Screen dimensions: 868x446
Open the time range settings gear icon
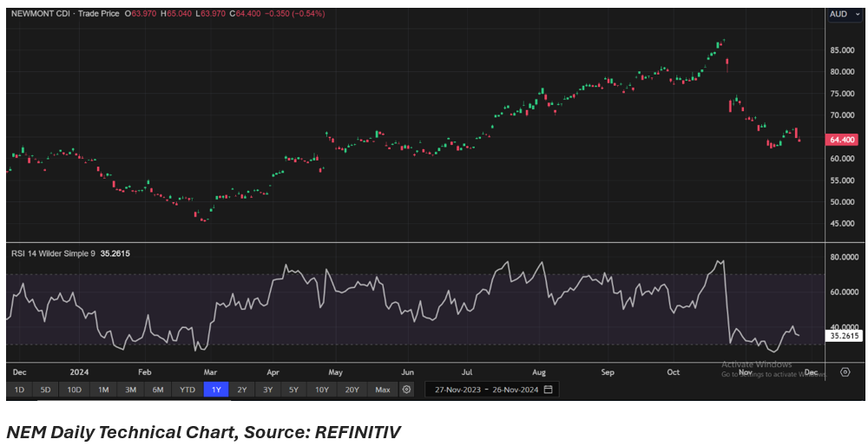pos(406,390)
